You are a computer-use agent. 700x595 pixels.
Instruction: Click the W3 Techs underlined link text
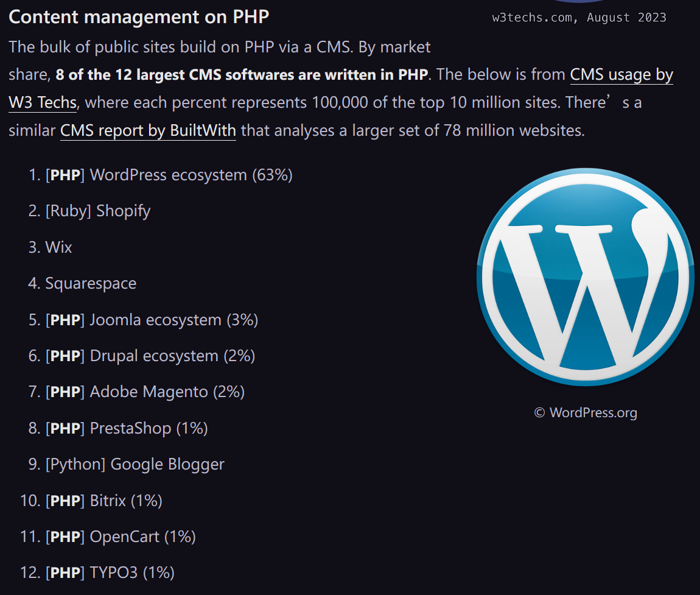pos(43,103)
